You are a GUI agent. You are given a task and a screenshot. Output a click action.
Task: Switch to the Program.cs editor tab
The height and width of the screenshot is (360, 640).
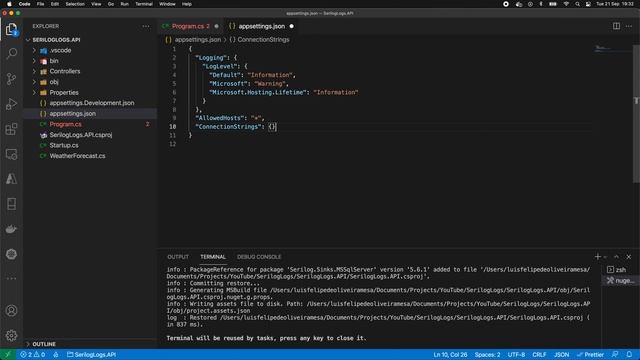click(190, 26)
